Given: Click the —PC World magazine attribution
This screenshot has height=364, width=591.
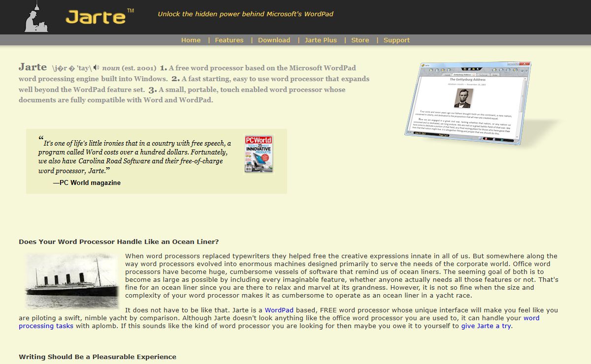Looking at the screenshot, I should click(x=87, y=183).
